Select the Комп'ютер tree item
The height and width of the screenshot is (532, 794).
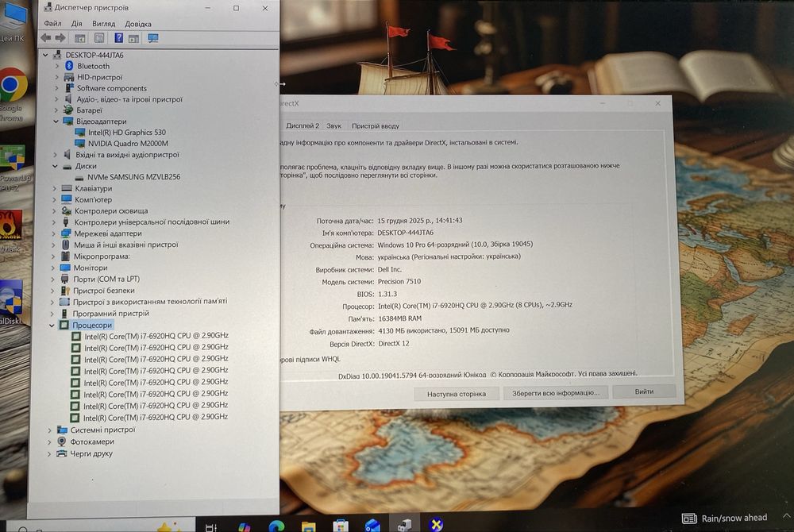(x=93, y=199)
